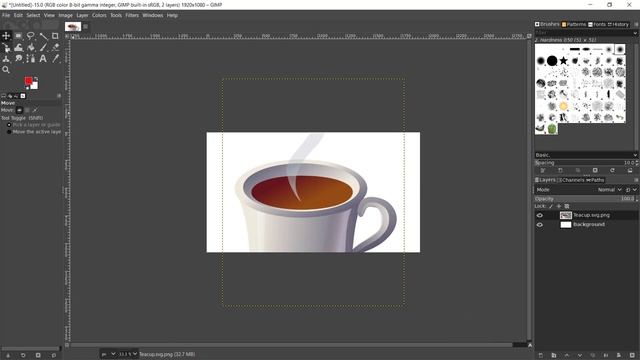Set Move mode to layer
The image size is (640, 360).
[19, 110]
